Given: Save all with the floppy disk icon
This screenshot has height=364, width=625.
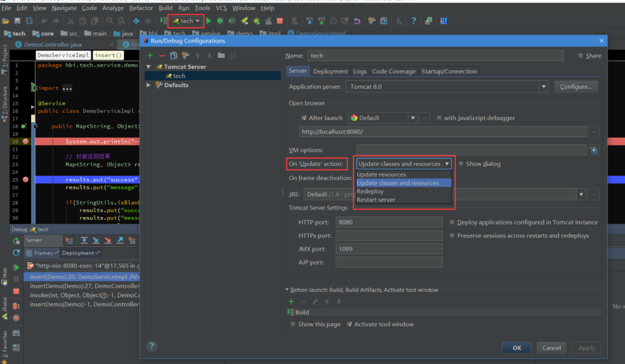Looking at the screenshot, I should (17, 21).
